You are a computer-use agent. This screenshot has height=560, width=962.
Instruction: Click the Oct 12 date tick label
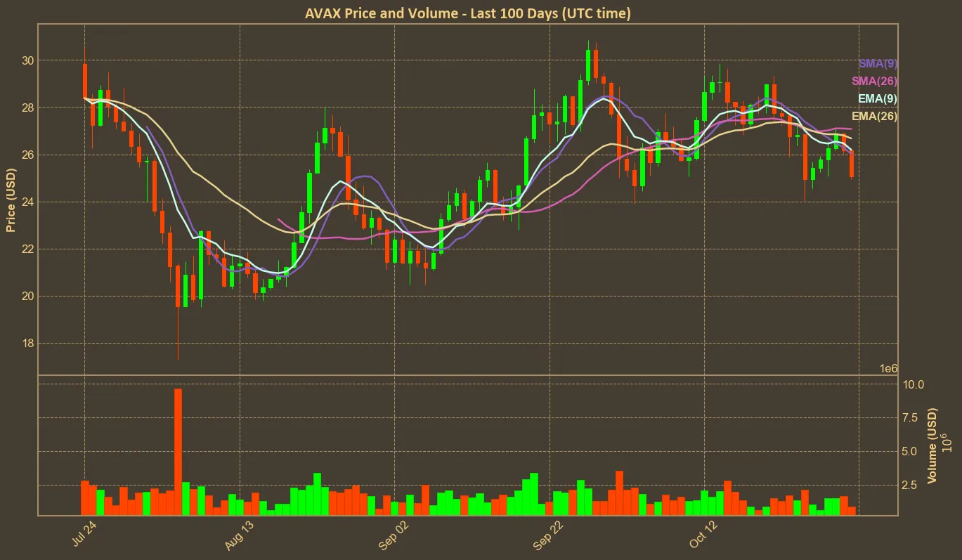[x=703, y=535]
